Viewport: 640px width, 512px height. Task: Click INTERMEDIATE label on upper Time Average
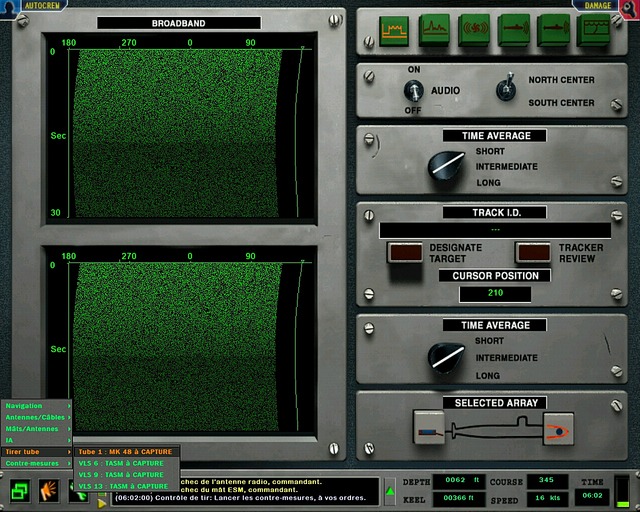(506, 167)
